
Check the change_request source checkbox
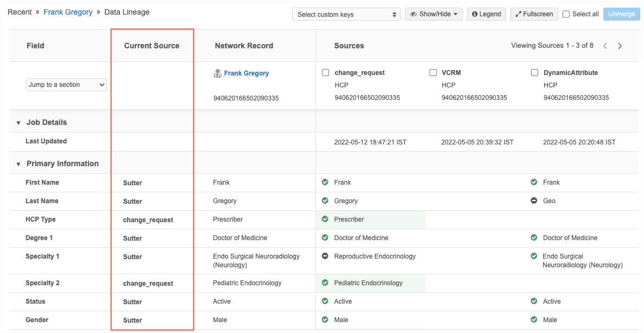(326, 73)
